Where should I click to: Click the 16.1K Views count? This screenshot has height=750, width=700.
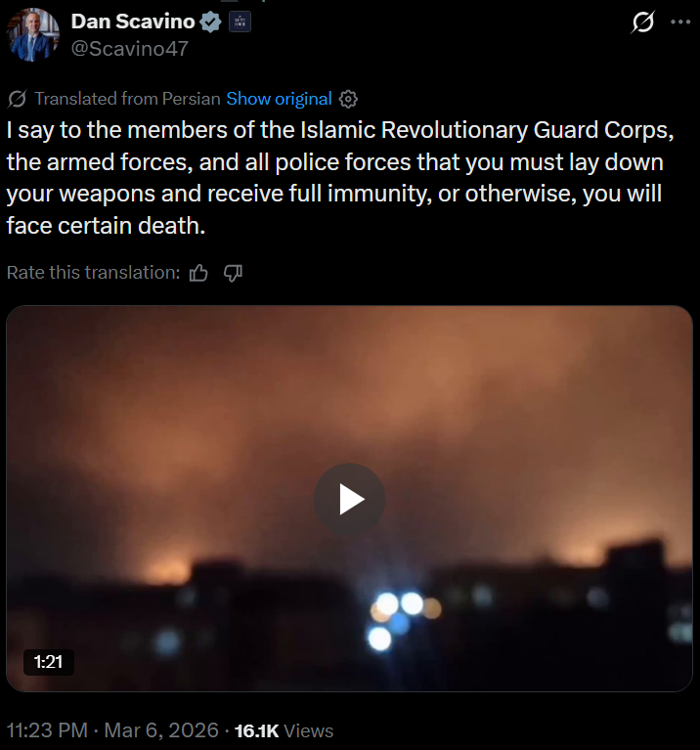pos(284,730)
